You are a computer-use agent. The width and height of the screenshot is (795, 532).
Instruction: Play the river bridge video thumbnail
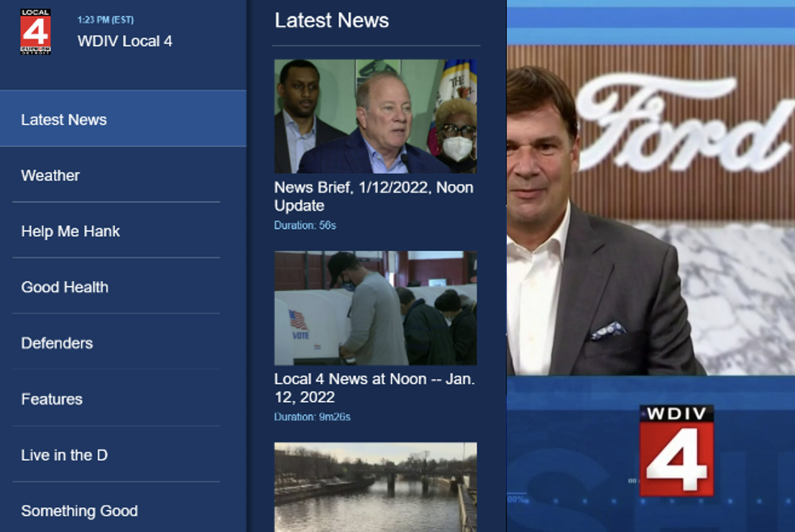click(376, 487)
